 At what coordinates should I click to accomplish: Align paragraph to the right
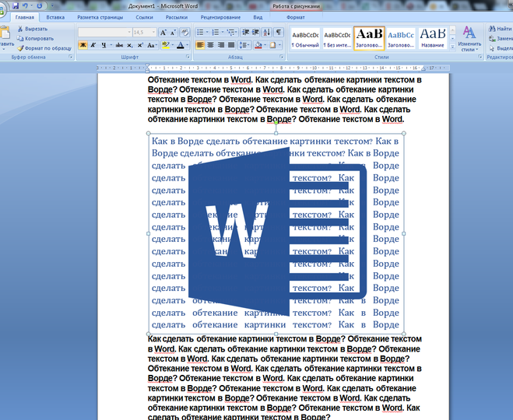[221, 45]
